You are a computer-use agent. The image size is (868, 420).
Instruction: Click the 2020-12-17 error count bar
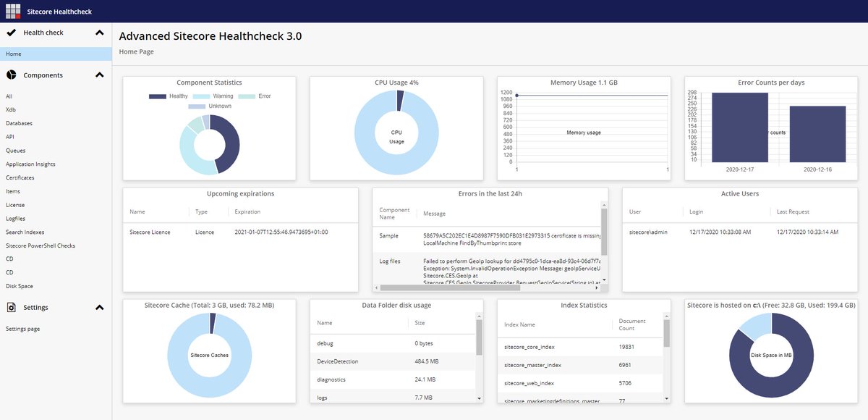tap(739, 127)
